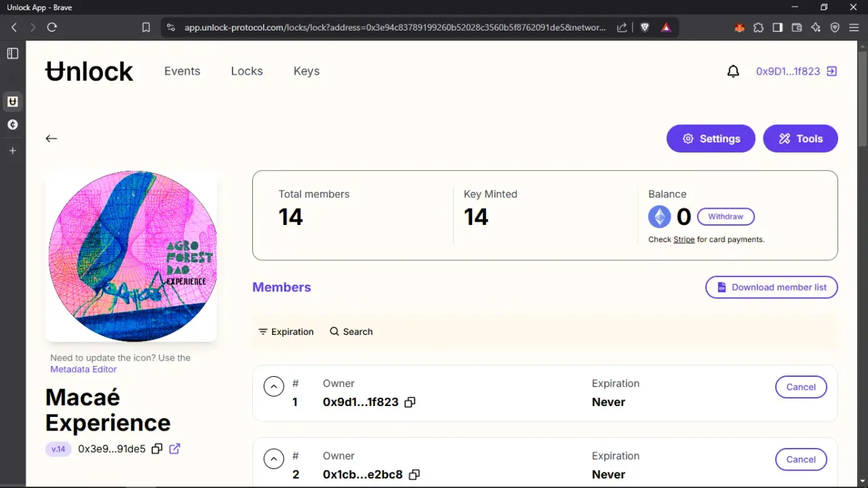Select the second pinned sidebar site icon
This screenshot has height=488, width=868.
click(12, 125)
